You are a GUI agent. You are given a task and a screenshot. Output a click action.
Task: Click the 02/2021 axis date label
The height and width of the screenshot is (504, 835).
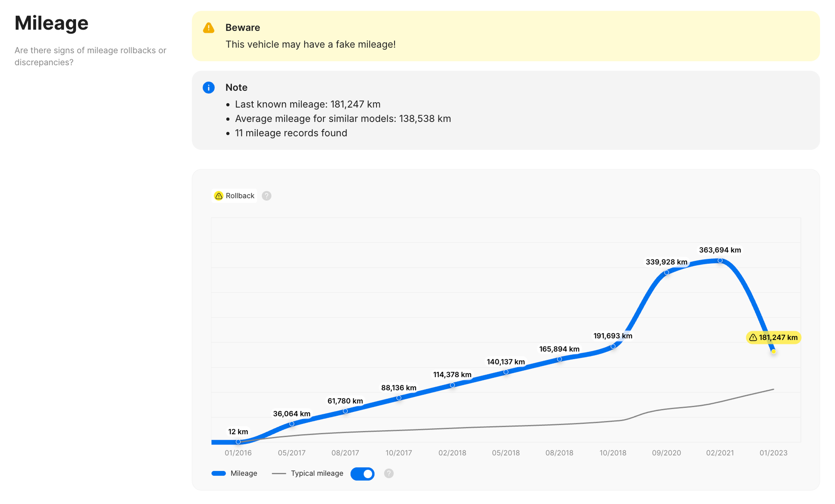[x=720, y=453]
